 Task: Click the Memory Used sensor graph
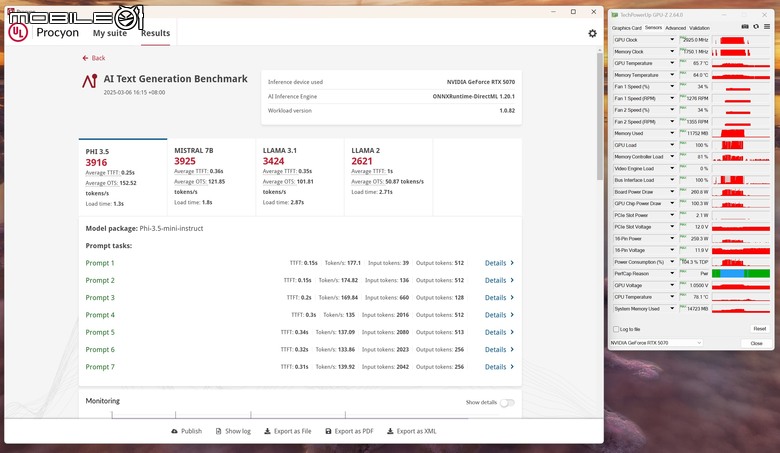tap(741, 133)
